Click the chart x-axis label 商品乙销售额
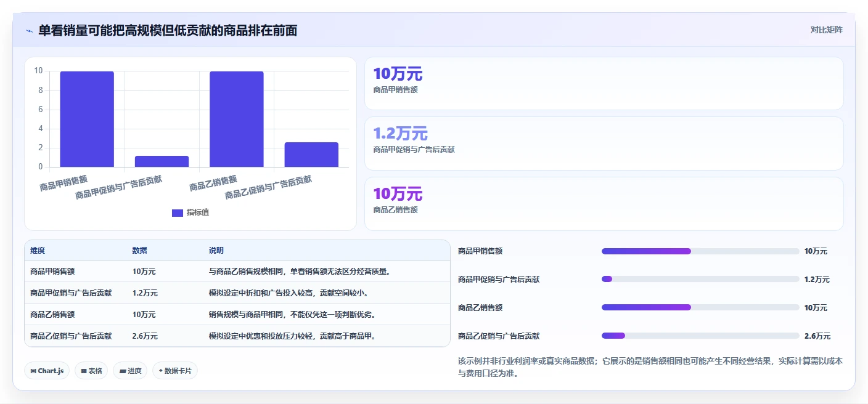The height and width of the screenshot is (404, 868). (x=213, y=183)
